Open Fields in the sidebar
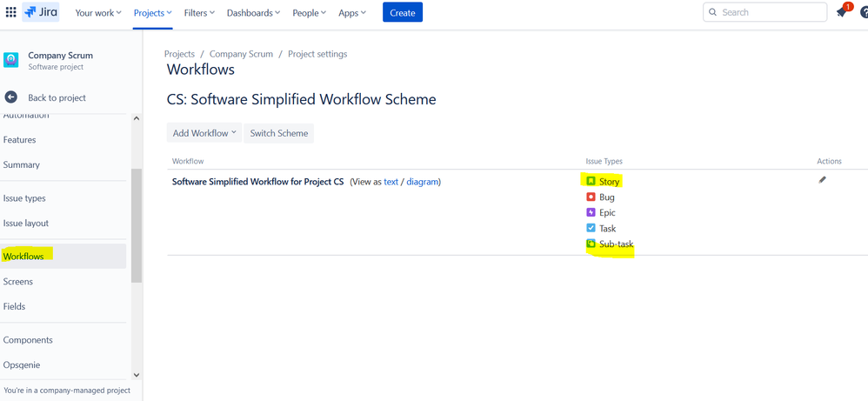The width and height of the screenshot is (868, 401). pyautogui.click(x=15, y=306)
